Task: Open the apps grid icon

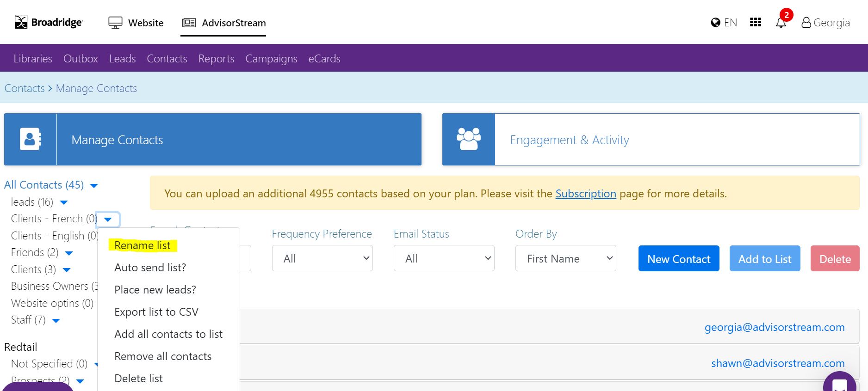Action: tap(756, 22)
